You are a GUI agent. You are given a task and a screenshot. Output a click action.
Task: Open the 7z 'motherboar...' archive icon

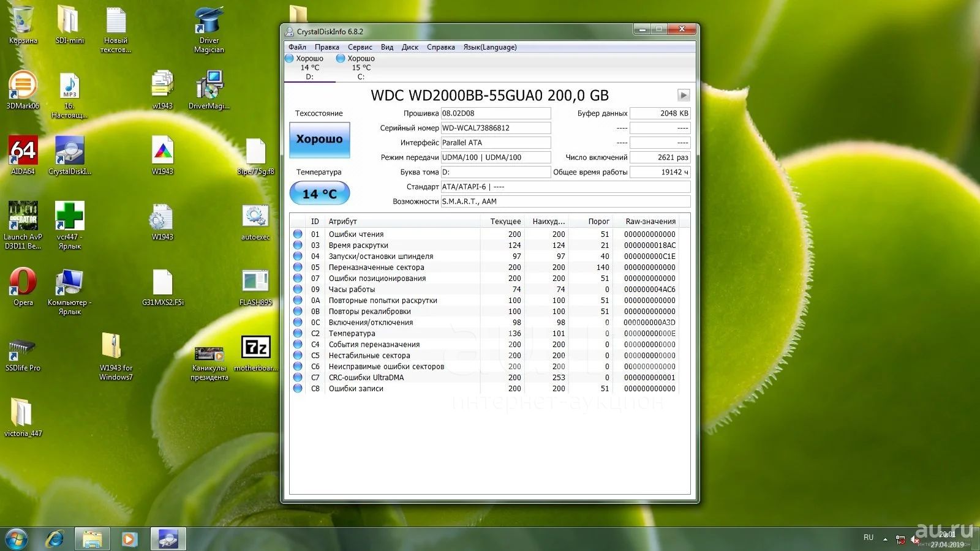click(x=255, y=353)
